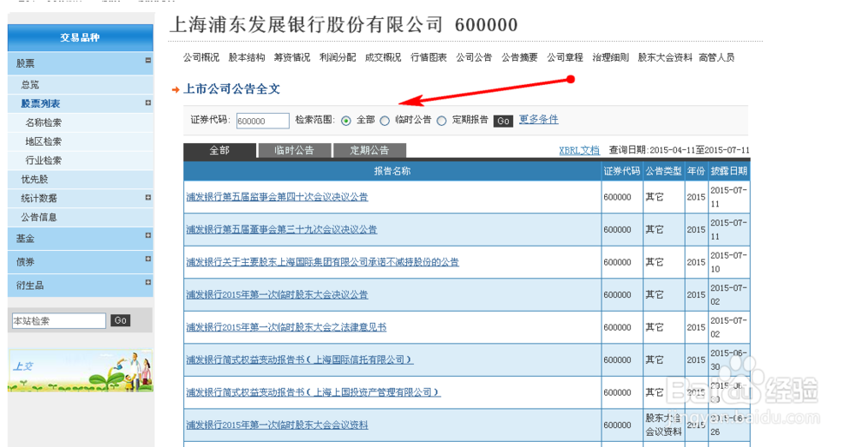Open 浦发银行第五届董事会第三十九次会议决议公告 link
The height and width of the screenshot is (447, 868).
point(282,230)
